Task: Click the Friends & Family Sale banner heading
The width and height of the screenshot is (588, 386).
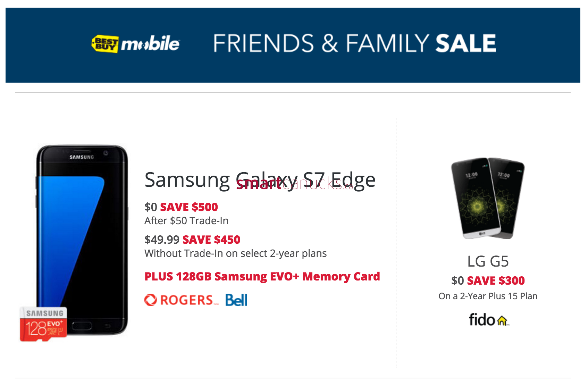Action: (x=354, y=43)
